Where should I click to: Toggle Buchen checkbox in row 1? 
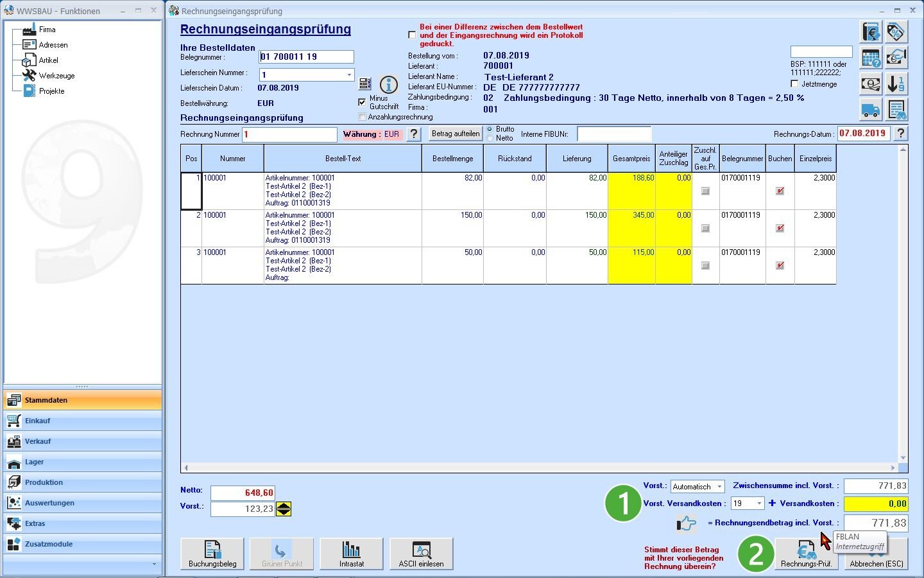pos(780,191)
